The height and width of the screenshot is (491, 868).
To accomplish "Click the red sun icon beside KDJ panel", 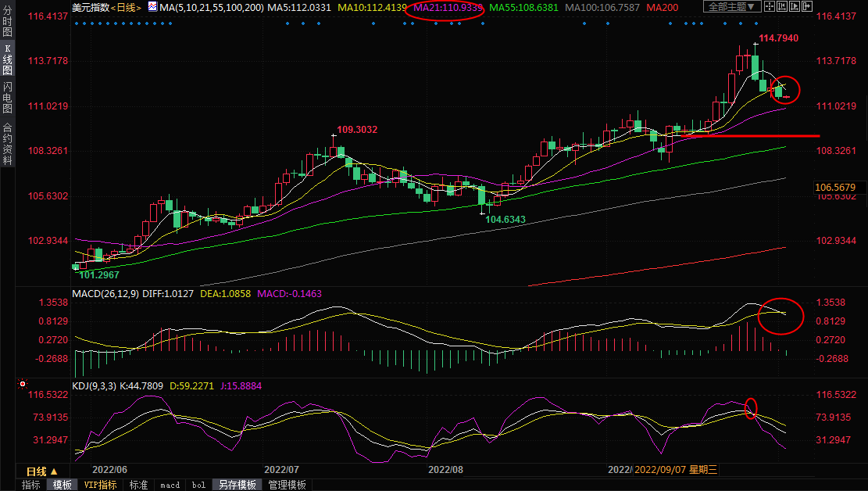I will click(x=23, y=385).
